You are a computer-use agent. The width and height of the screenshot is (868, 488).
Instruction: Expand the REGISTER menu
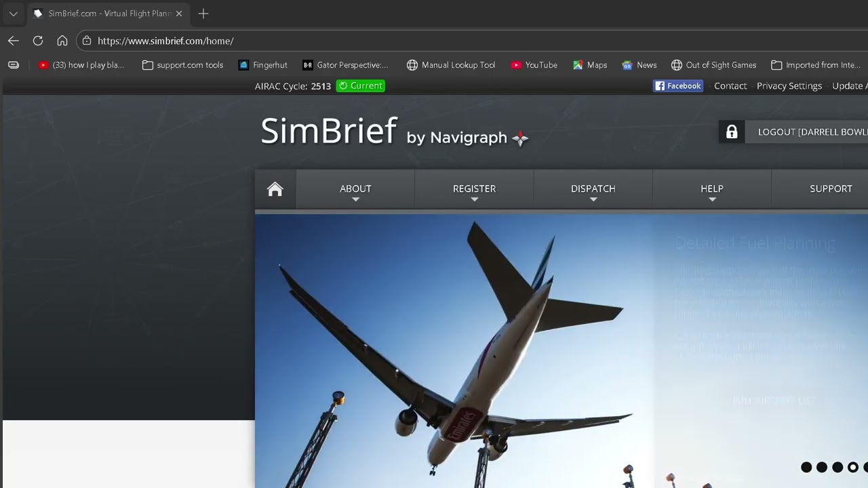tap(474, 189)
